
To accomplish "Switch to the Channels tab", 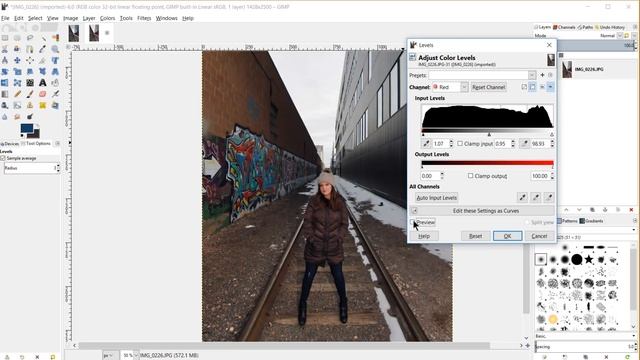I will click(564, 27).
